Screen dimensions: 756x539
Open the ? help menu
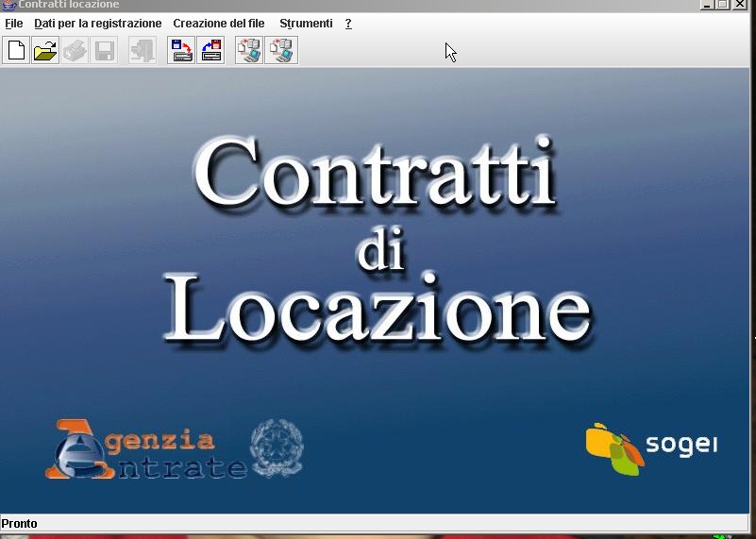pos(348,24)
